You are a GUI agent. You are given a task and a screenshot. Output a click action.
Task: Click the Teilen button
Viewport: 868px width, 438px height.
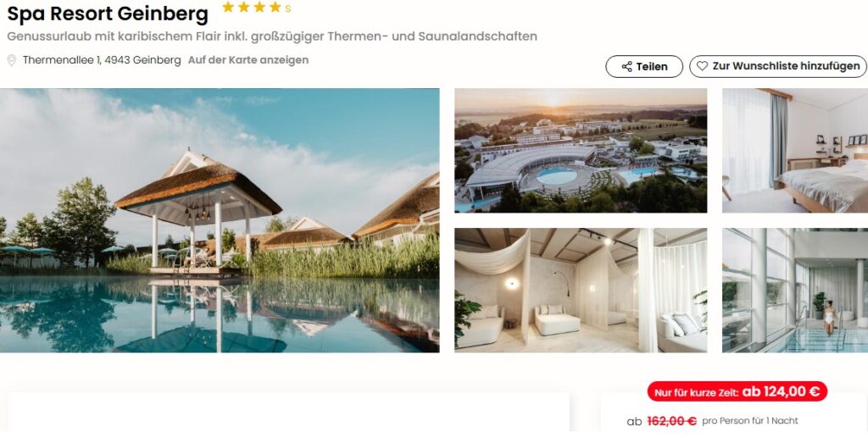pyautogui.click(x=644, y=66)
